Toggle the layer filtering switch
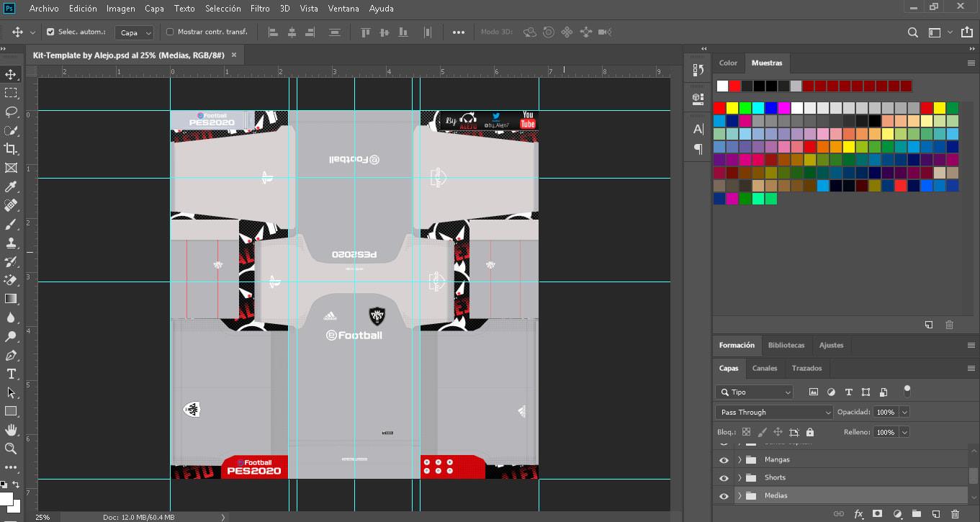Image resolution: width=980 pixels, height=522 pixels. (x=907, y=391)
